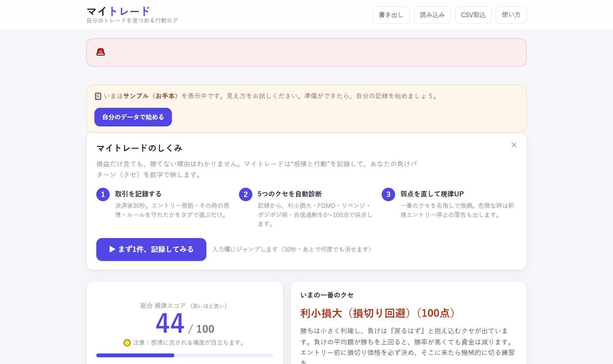Click the まず1件、記録してみる button
This screenshot has height=364, width=613.
coord(151,249)
